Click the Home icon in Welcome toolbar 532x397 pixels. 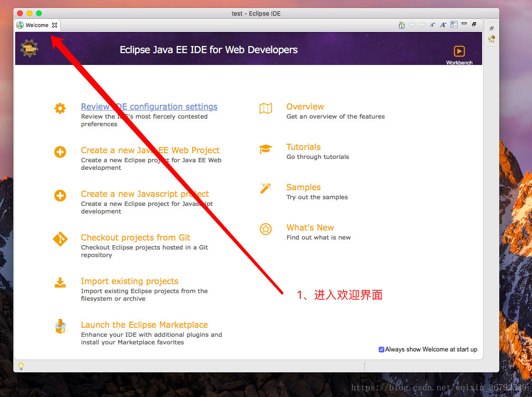coord(401,25)
